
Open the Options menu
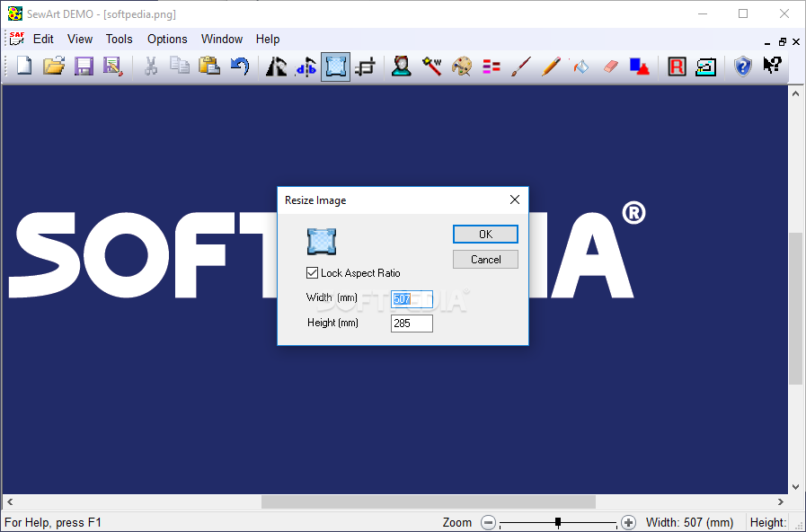pyautogui.click(x=167, y=39)
